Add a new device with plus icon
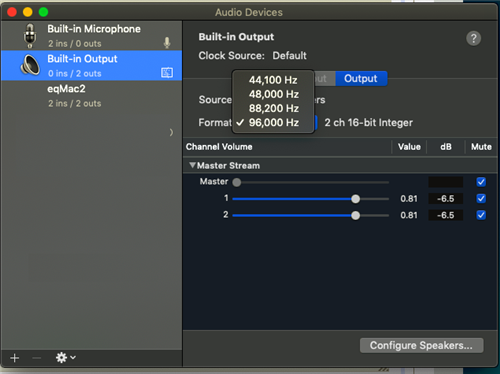Viewport: 500px width, 374px height. [15, 358]
